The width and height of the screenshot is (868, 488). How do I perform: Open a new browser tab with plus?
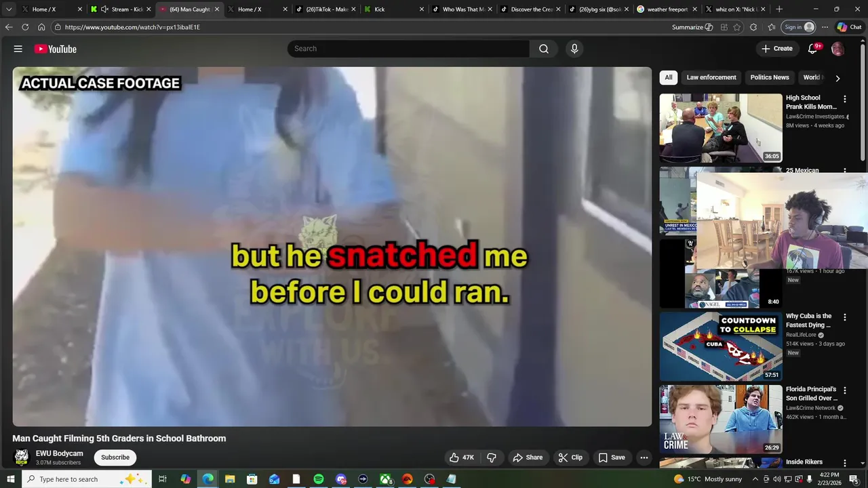779,9
